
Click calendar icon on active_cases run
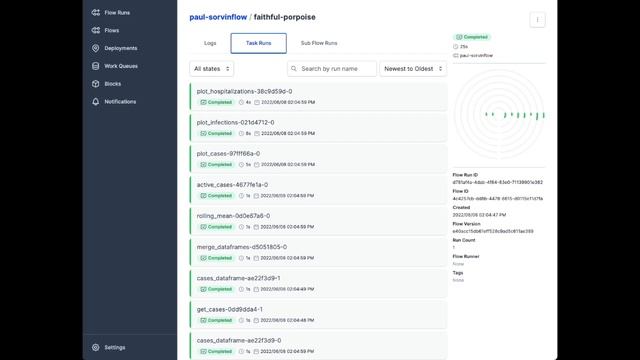click(256, 196)
